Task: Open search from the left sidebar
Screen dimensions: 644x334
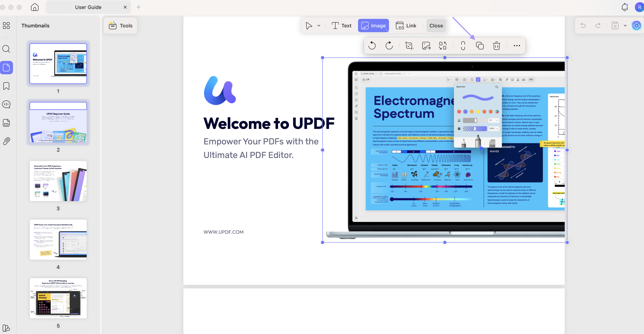Action: point(6,49)
